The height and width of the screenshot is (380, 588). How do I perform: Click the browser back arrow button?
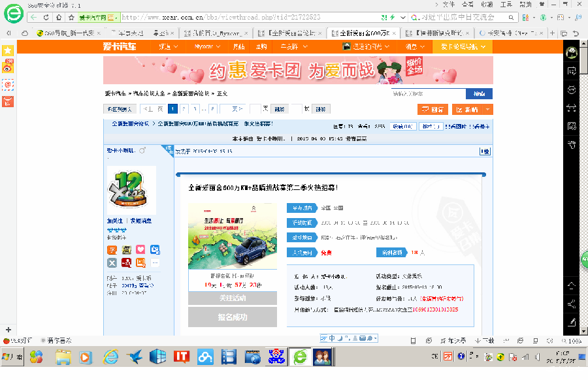pyautogui.click(x=34, y=17)
